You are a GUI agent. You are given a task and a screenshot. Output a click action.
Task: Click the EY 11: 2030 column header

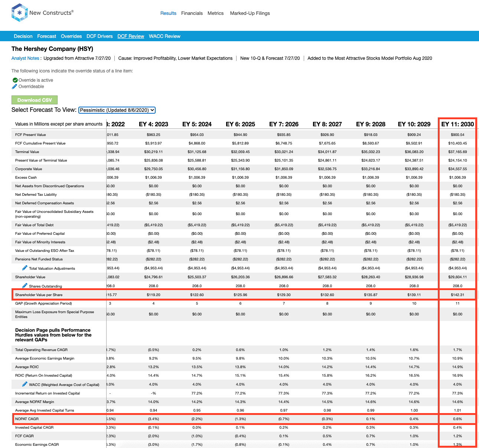(457, 124)
